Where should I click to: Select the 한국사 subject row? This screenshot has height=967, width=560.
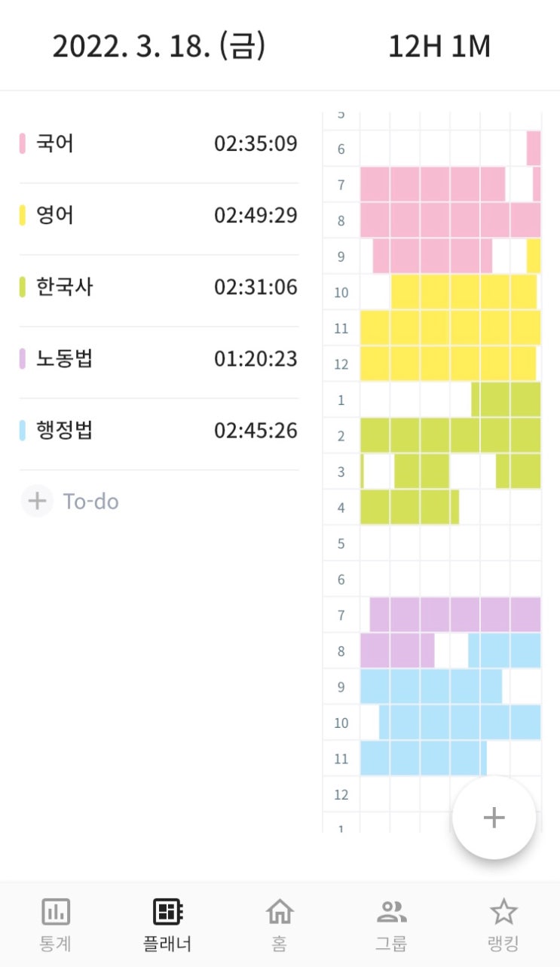(158, 287)
